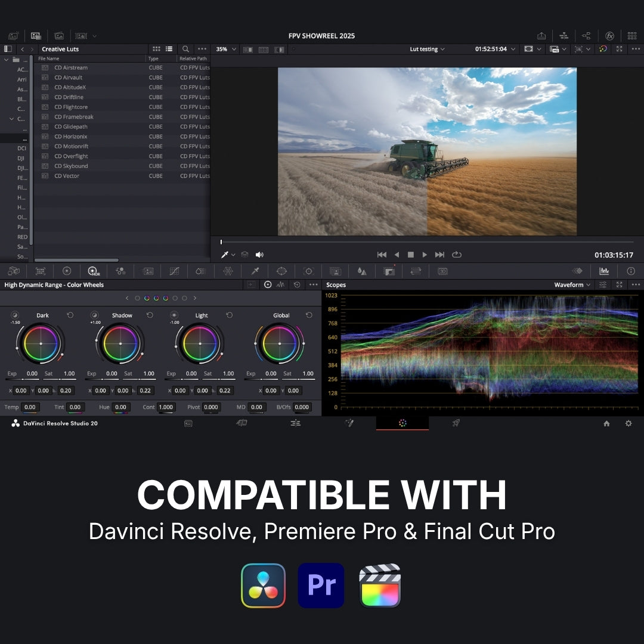The height and width of the screenshot is (644, 644).
Task: Click the project settings gear icon
Action: pos(628,423)
